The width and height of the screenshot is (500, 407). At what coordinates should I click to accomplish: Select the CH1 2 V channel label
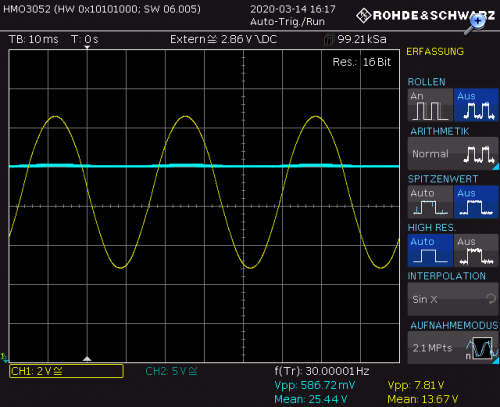point(66,371)
